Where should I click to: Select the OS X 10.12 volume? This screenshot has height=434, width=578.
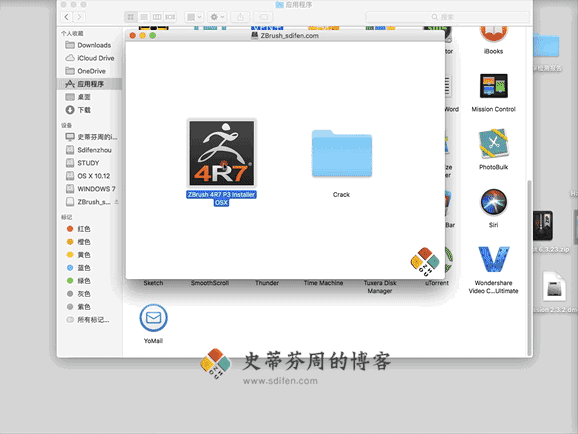pos(89,176)
